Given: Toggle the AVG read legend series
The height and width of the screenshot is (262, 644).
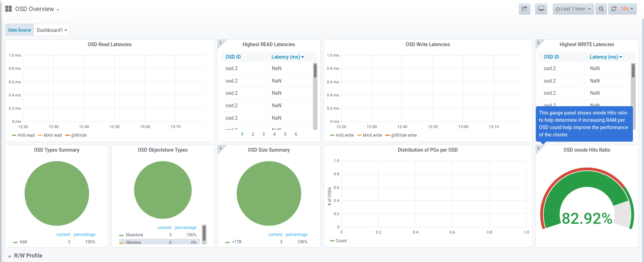Looking at the screenshot, I should [x=23, y=135].
